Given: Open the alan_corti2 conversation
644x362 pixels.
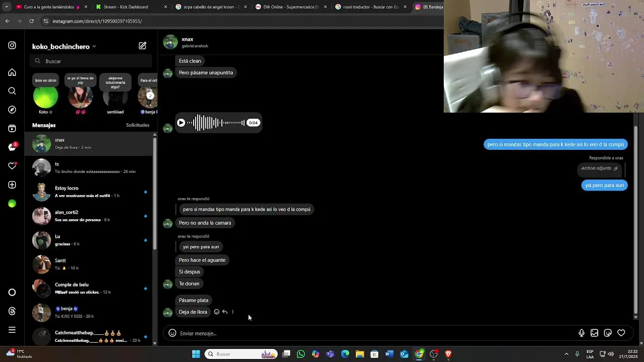Looking at the screenshot, I should tap(89, 216).
